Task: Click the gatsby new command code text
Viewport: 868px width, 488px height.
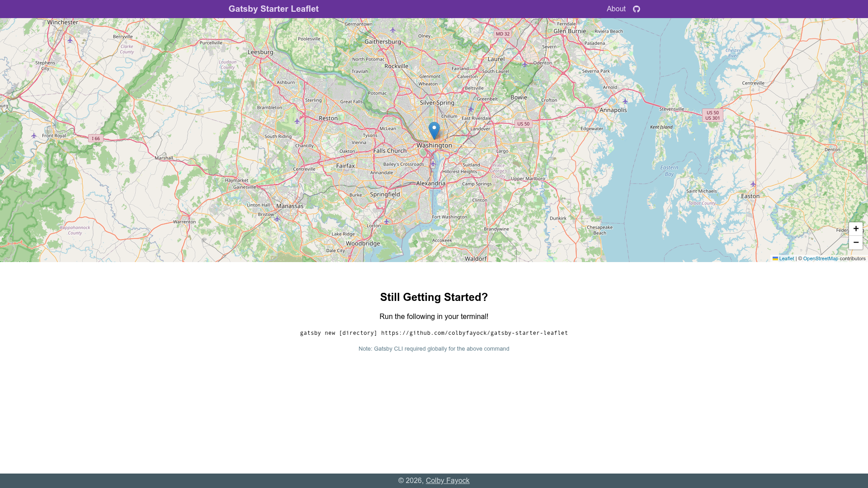Action: pyautogui.click(x=434, y=333)
